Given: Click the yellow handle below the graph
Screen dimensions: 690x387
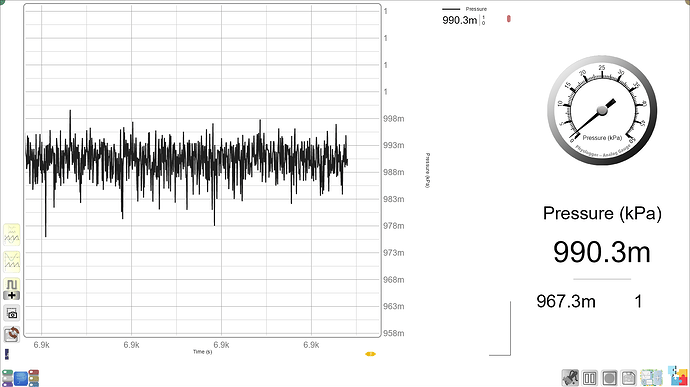Looking at the screenshot, I should (371, 354).
